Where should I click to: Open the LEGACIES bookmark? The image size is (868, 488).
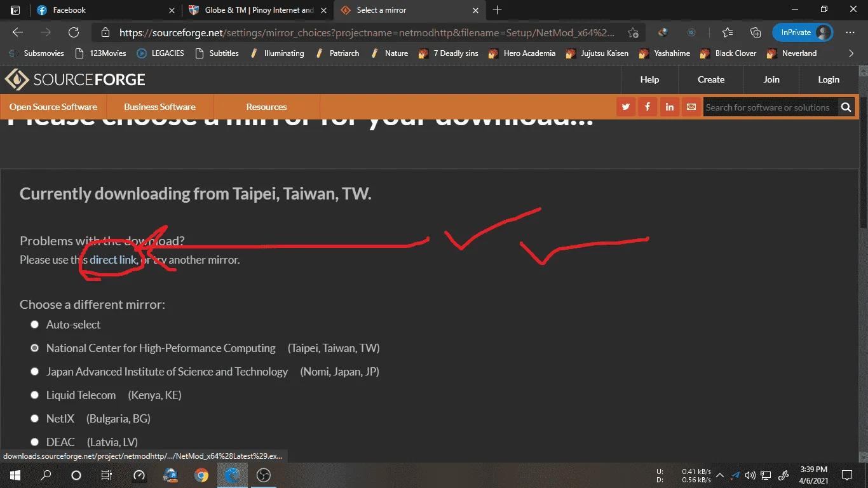160,53
